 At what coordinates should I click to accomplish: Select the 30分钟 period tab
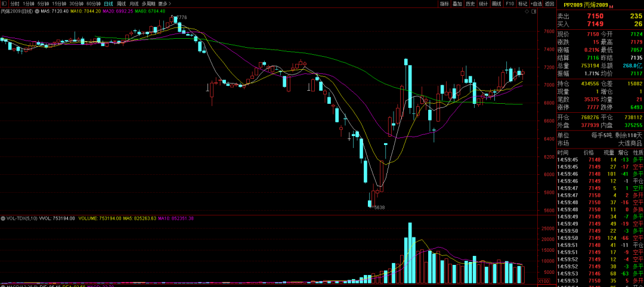pyautogui.click(x=76, y=4)
